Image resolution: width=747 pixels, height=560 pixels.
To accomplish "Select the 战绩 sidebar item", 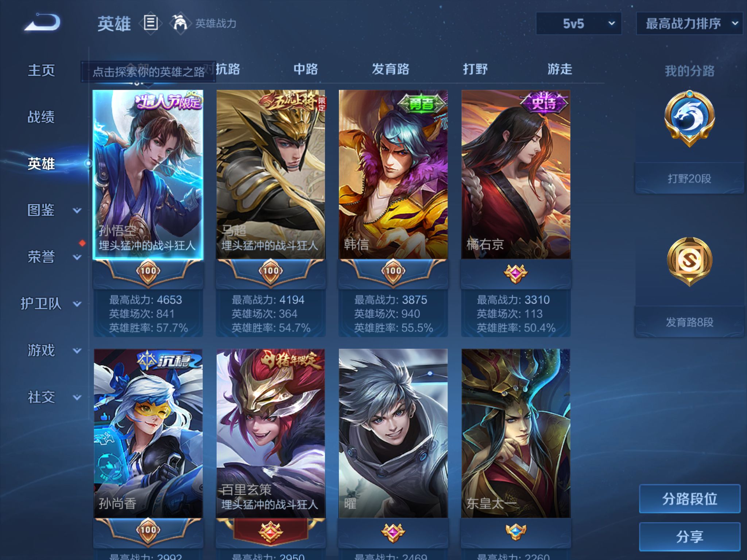I will point(41,117).
